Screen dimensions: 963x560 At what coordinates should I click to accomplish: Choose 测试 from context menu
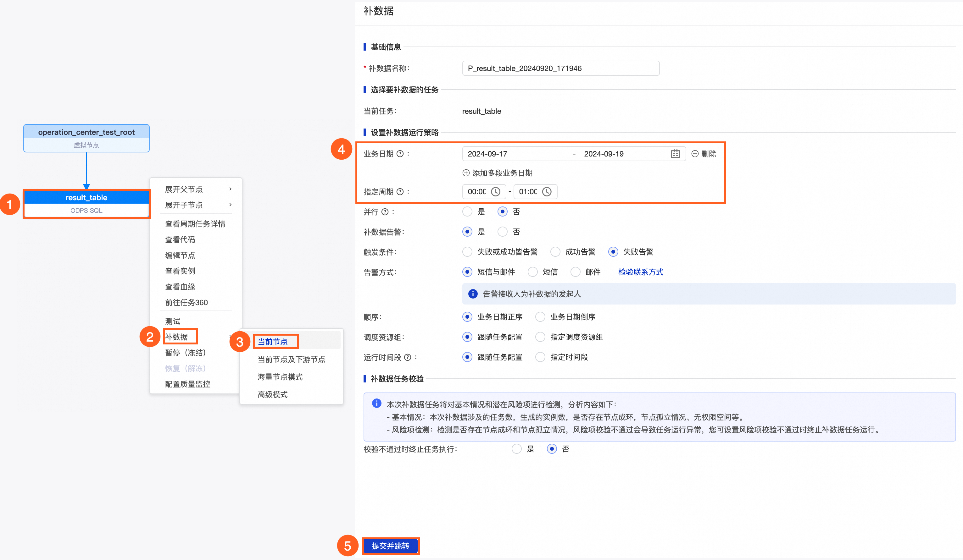[x=172, y=321]
